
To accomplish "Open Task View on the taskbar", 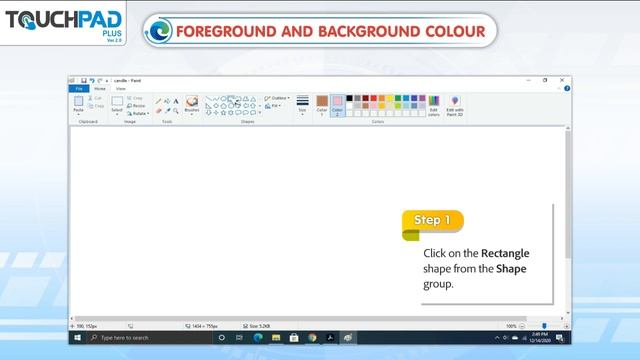I will coord(240,338).
